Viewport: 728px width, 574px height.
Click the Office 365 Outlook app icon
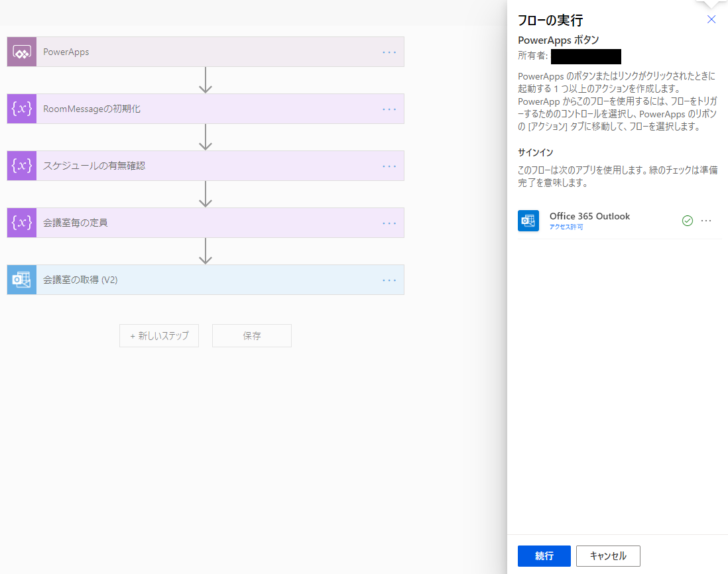(528, 221)
